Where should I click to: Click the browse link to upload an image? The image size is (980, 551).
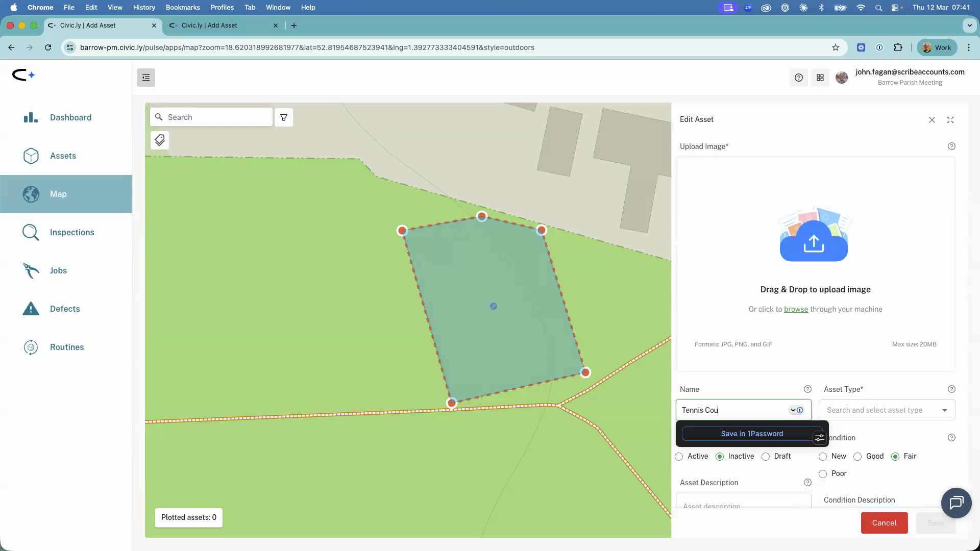tap(796, 309)
